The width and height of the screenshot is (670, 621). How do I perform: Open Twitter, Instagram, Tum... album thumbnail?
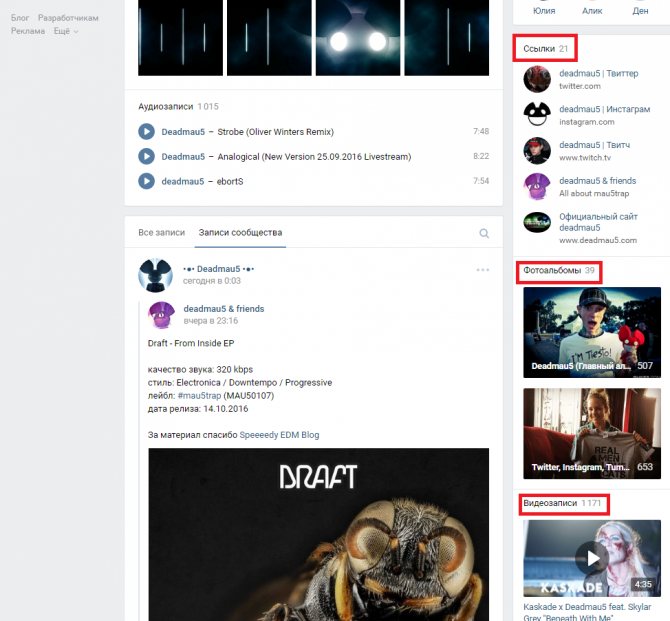[592, 433]
